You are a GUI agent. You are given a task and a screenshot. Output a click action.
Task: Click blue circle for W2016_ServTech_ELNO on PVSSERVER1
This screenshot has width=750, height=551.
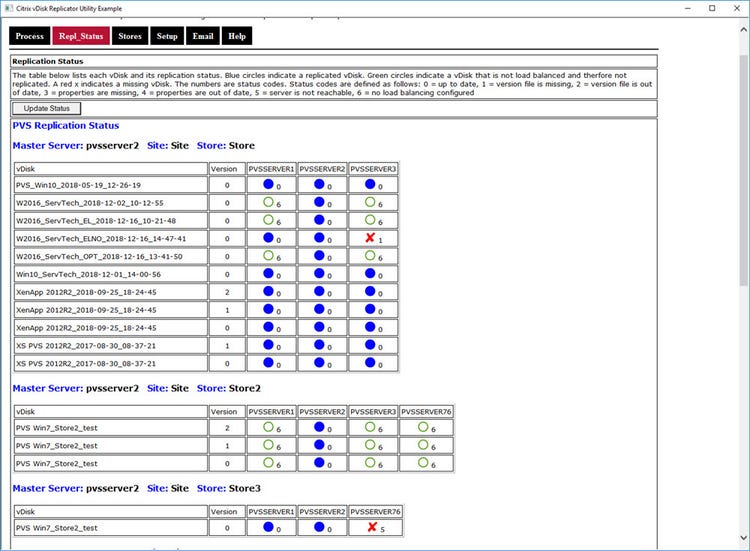click(x=268, y=238)
